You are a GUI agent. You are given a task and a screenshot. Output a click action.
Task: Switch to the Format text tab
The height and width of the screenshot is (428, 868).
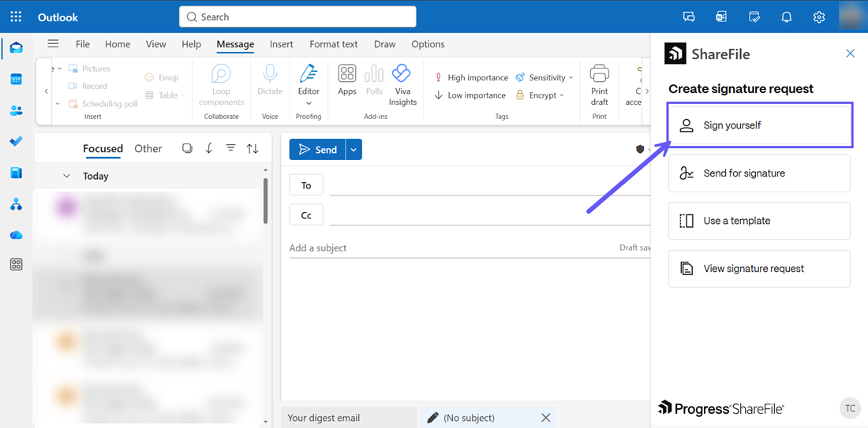click(x=333, y=44)
